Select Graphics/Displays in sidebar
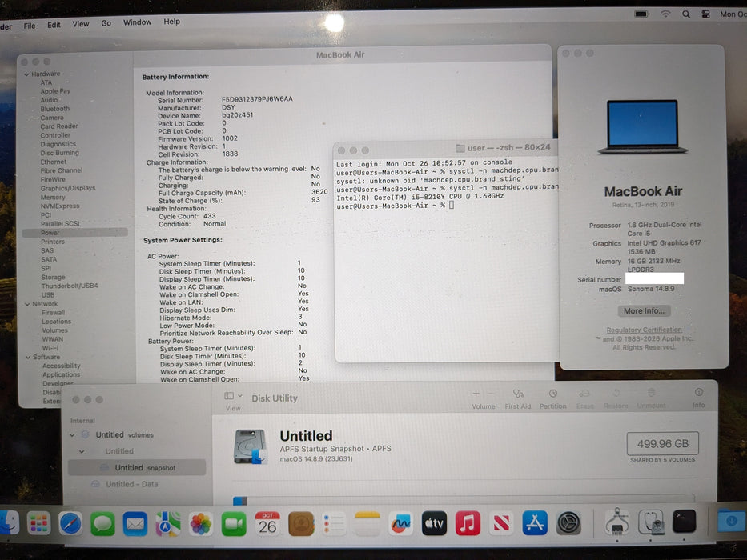This screenshot has width=747, height=560. (67, 188)
